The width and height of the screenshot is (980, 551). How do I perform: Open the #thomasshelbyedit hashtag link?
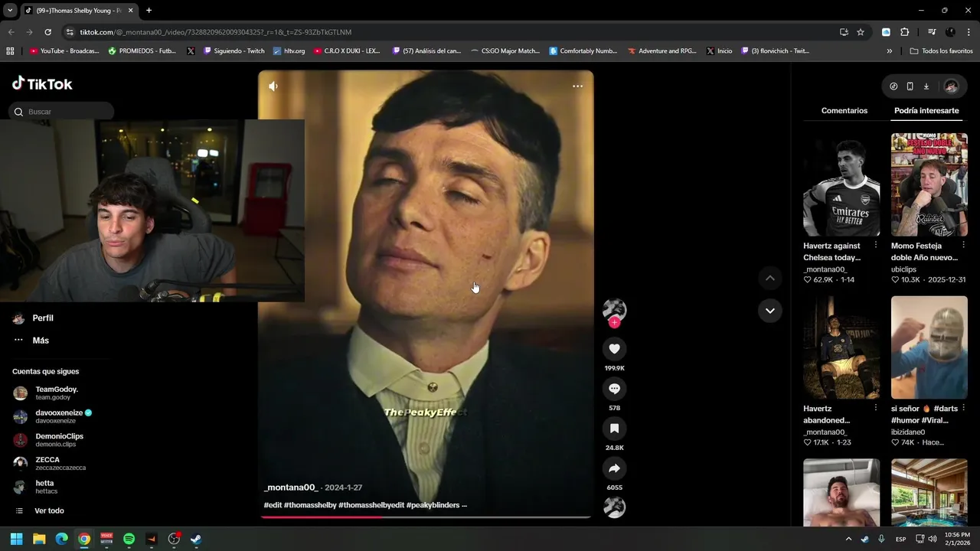pyautogui.click(x=371, y=505)
